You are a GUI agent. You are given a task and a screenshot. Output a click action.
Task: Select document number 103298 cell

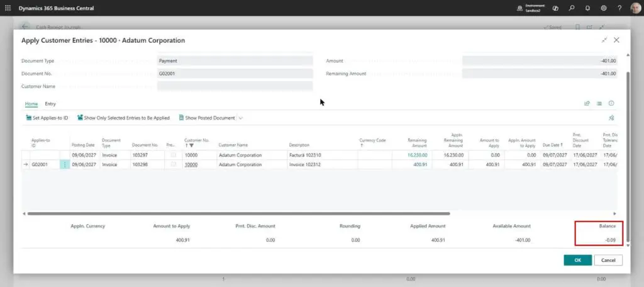point(147,164)
